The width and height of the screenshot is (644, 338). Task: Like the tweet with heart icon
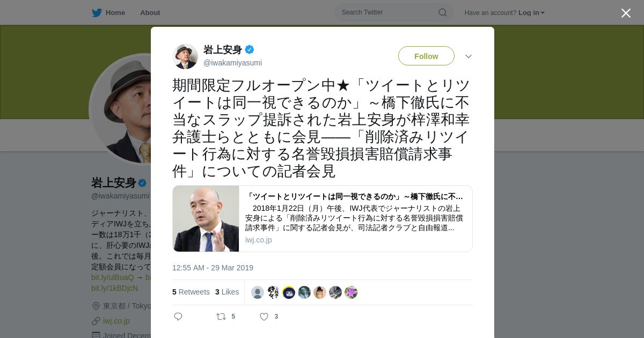click(264, 317)
